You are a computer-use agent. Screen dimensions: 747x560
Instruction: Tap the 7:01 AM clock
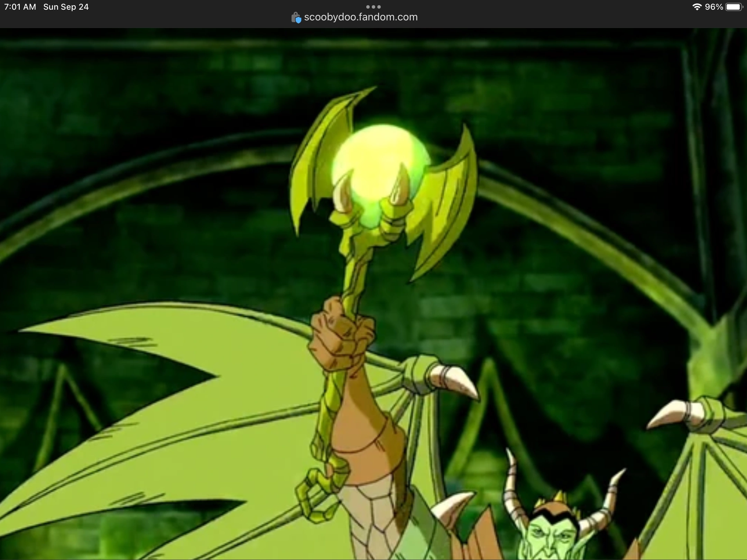click(20, 7)
